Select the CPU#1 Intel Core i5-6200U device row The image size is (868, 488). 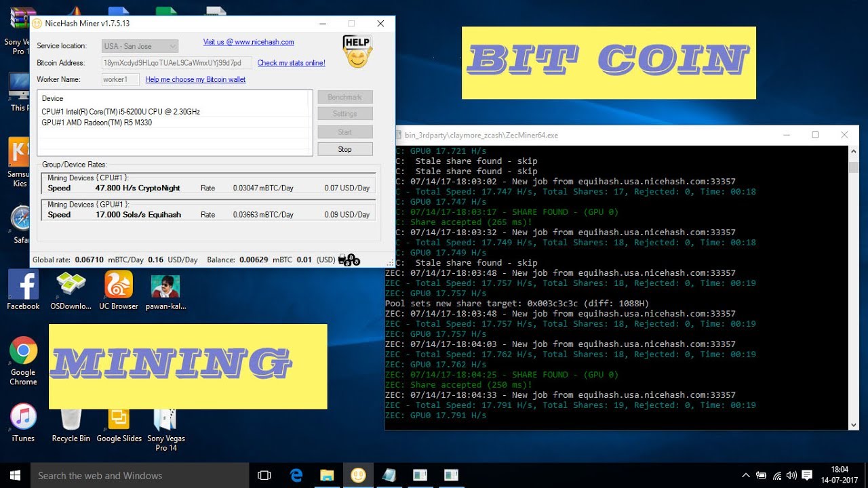point(174,112)
